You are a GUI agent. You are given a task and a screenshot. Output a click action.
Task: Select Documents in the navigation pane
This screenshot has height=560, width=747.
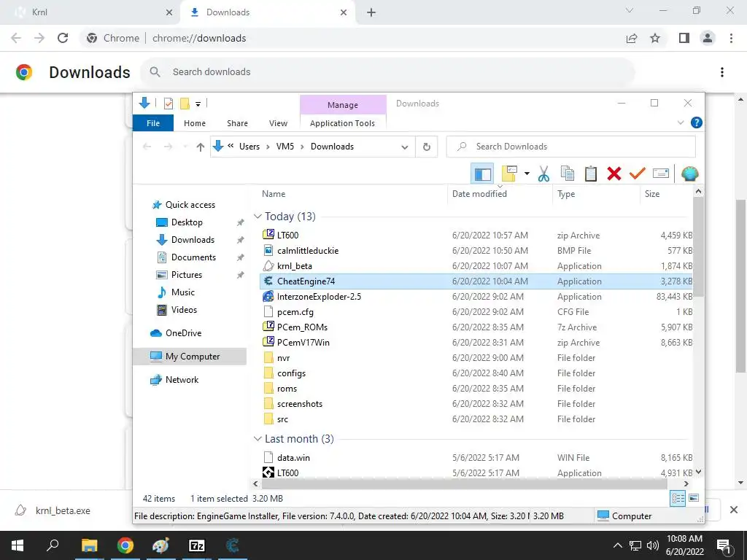pyautogui.click(x=193, y=257)
